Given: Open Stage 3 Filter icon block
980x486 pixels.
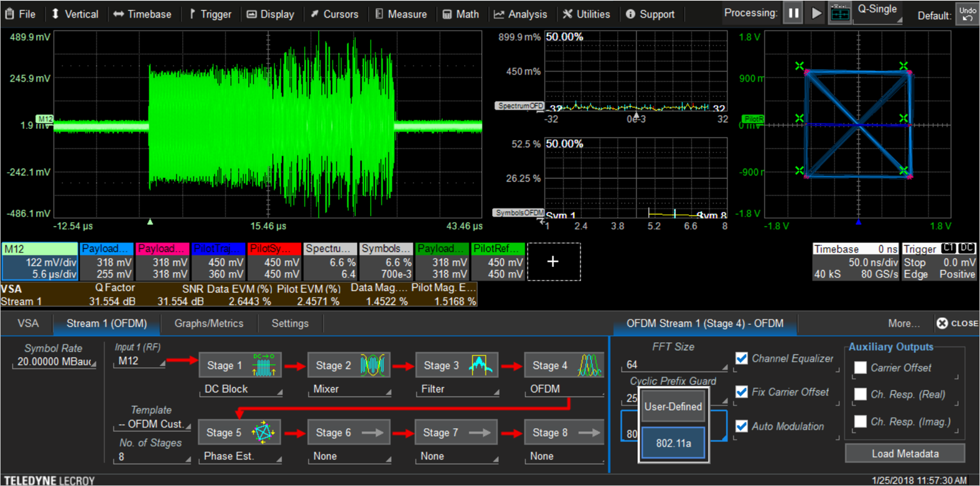Looking at the screenshot, I should (457, 365).
